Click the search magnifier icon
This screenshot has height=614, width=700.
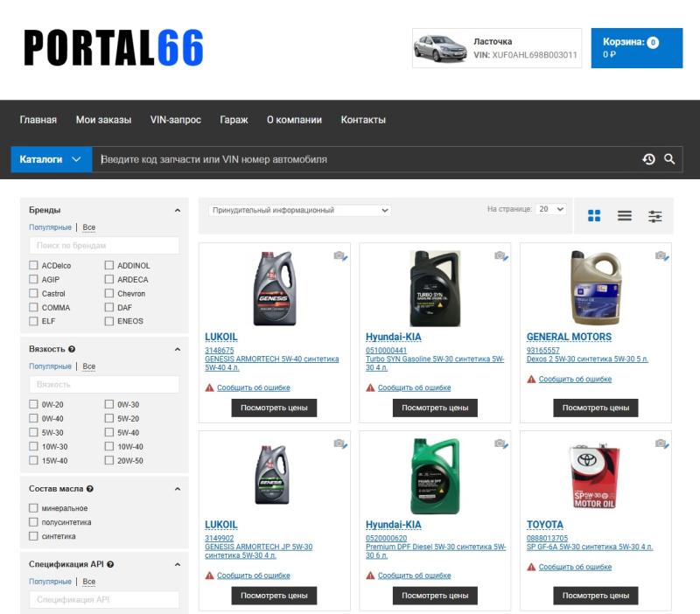point(669,159)
